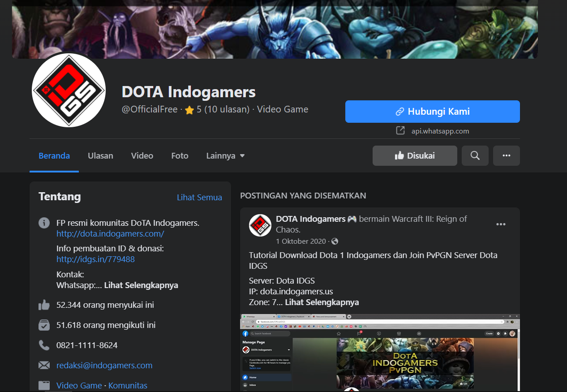
Task: Click the followers icon beside 51.618 count
Action: tap(44, 325)
